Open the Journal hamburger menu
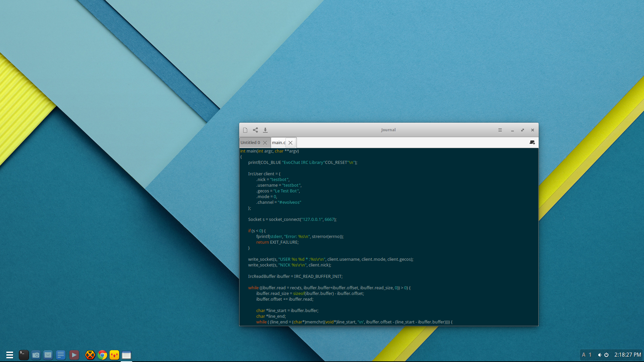 500,130
